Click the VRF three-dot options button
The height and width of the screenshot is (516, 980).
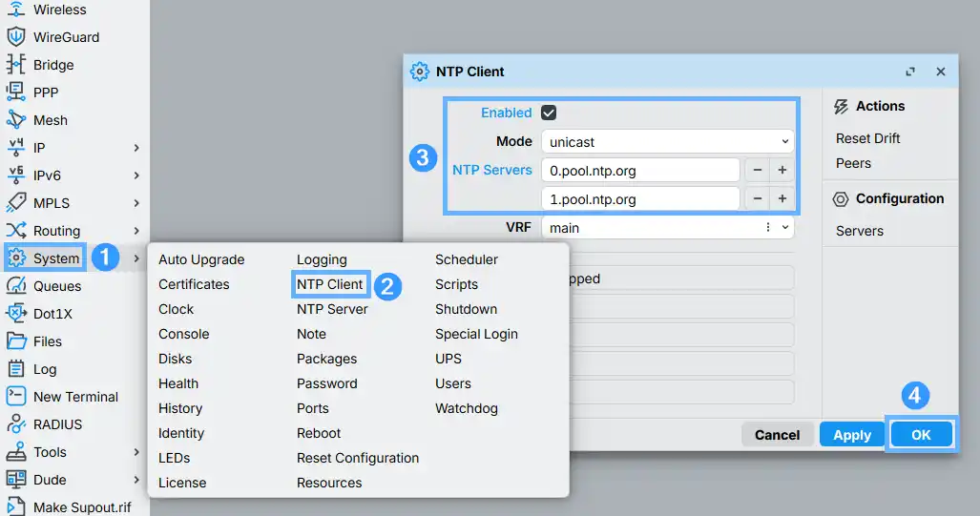(x=767, y=227)
